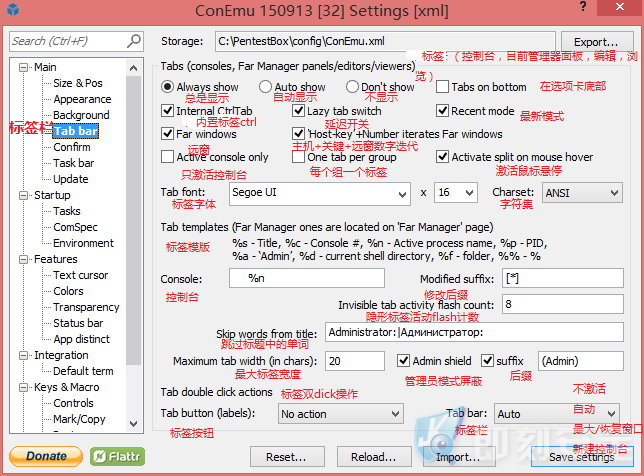Click the Reset... button

pos(287,457)
